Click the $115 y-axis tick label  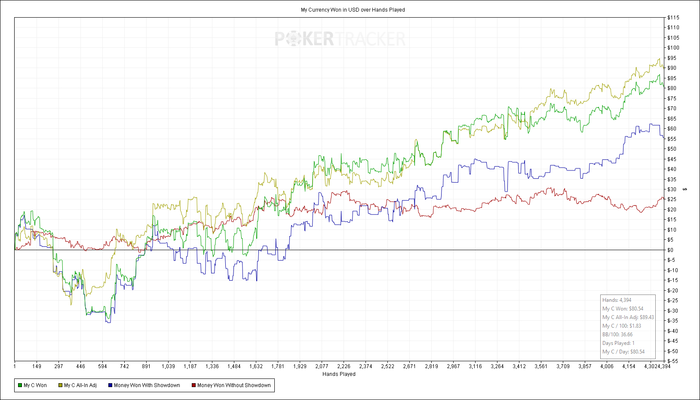pyautogui.click(x=673, y=17)
